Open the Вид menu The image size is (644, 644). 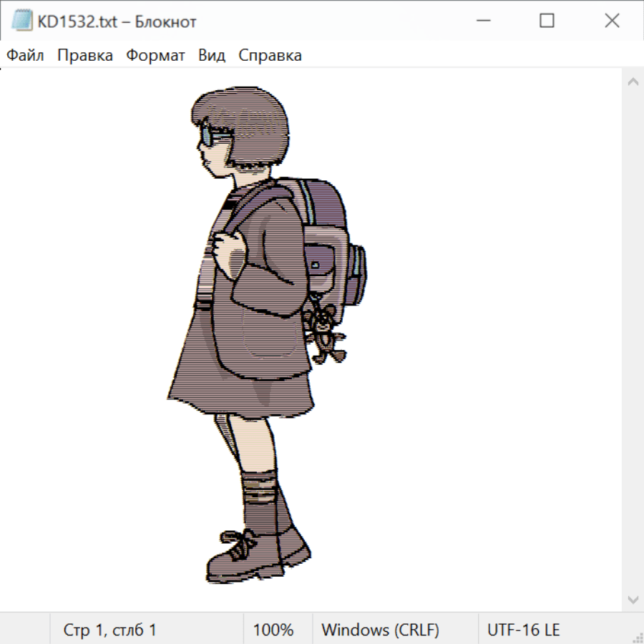(212, 56)
